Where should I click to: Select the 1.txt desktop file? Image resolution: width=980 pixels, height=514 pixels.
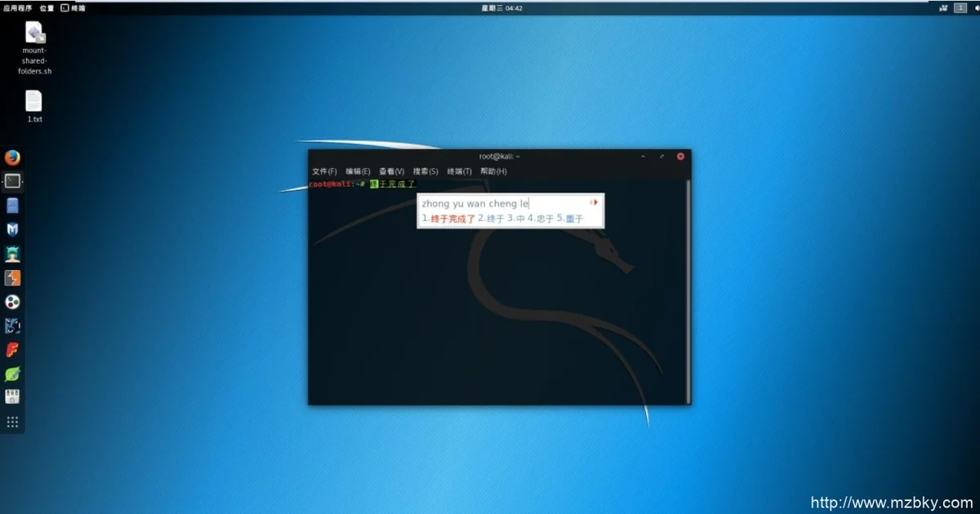(x=34, y=107)
